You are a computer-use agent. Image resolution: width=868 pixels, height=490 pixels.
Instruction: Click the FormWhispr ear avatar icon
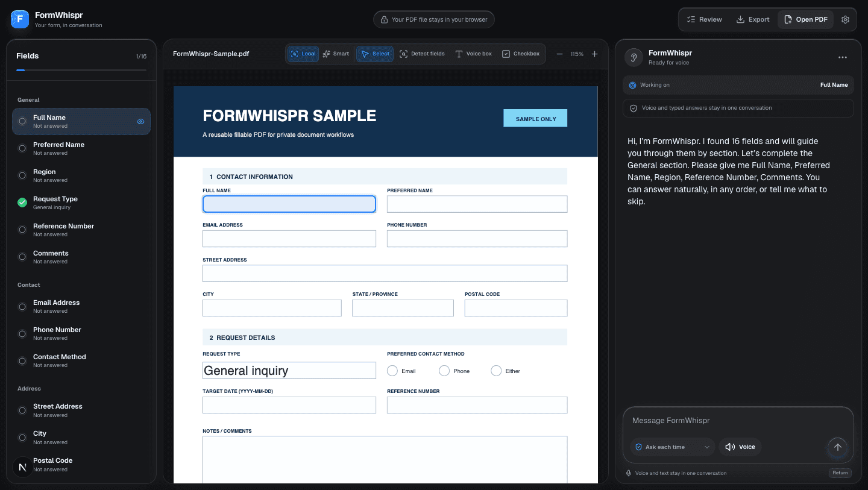(634, 57)
